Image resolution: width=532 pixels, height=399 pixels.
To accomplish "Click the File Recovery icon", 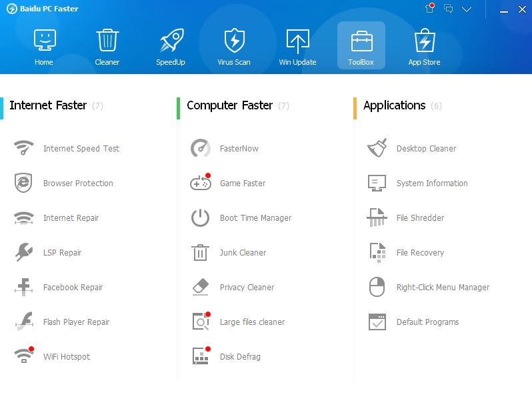I will tap(377, 252).
